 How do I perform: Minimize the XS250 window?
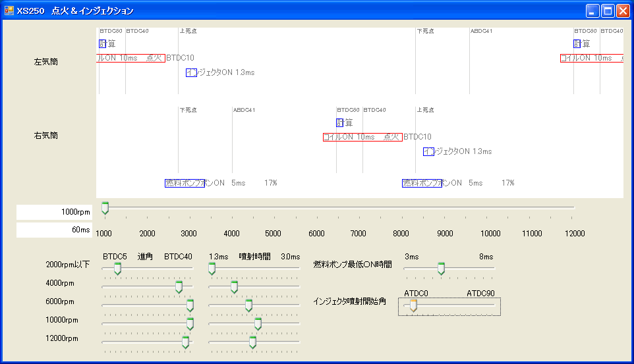592,11
